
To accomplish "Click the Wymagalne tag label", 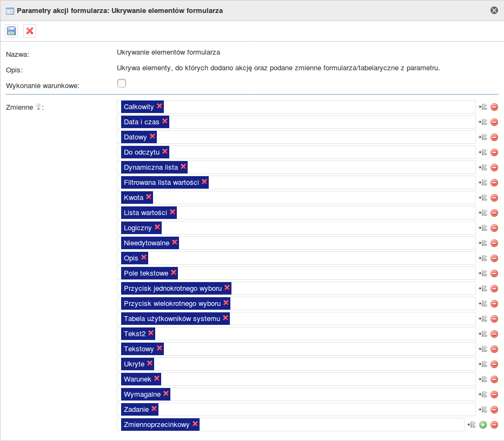I will (142, 395).
